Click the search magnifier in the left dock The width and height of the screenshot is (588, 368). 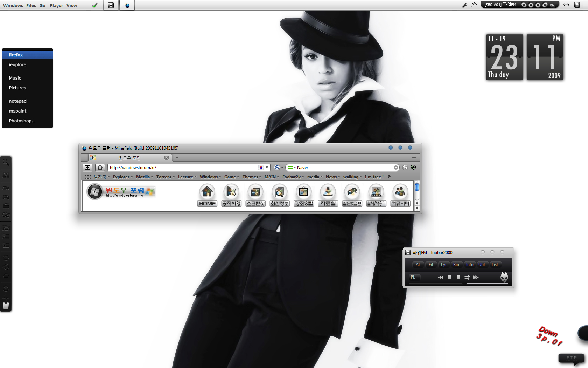[6, 162]
